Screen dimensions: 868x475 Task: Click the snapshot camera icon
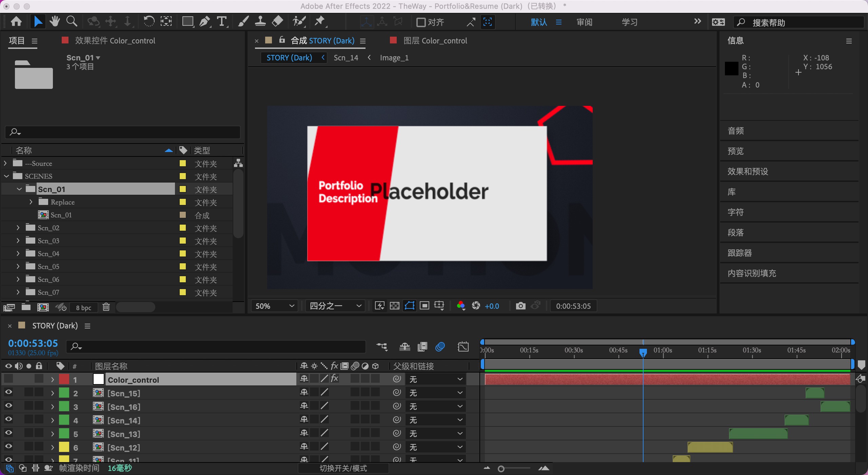click(520, 306)
